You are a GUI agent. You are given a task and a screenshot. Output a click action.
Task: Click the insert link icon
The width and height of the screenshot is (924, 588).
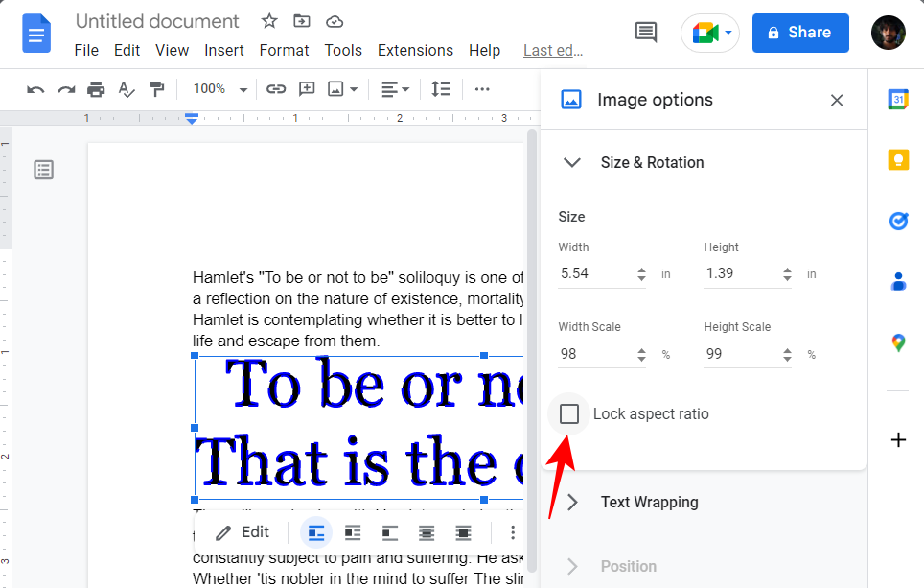click(276, 89)
